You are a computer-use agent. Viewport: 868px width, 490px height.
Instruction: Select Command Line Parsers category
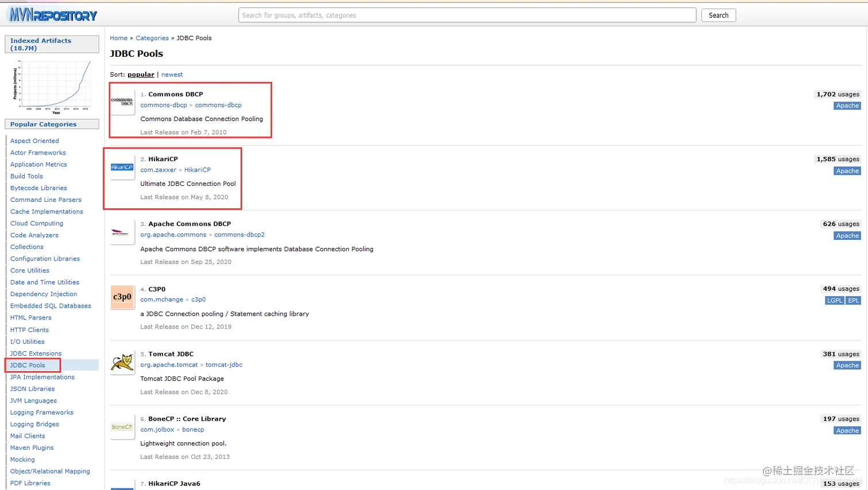[x=46, y=200]
